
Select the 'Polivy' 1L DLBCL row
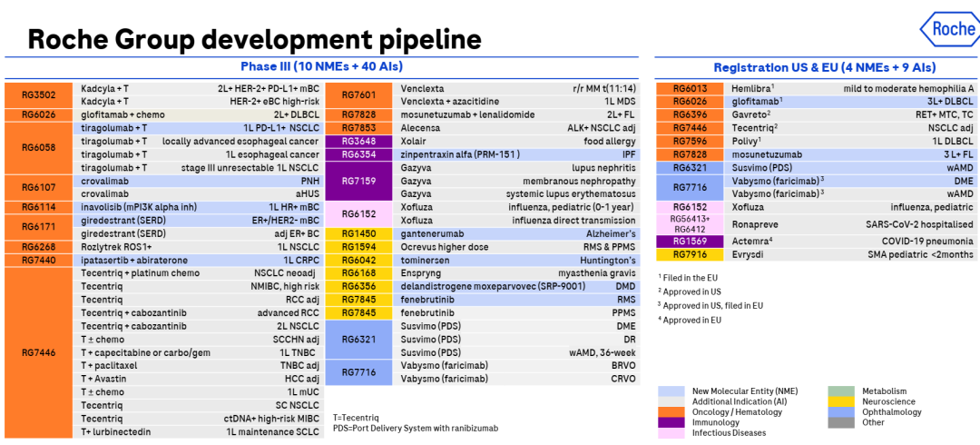click(x=851, y=142)
